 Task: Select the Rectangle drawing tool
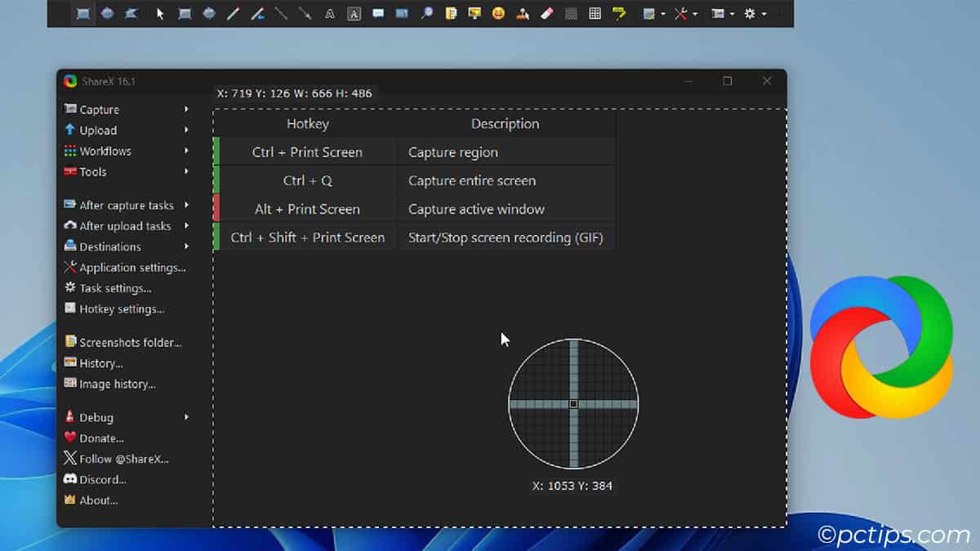(186, 13)
